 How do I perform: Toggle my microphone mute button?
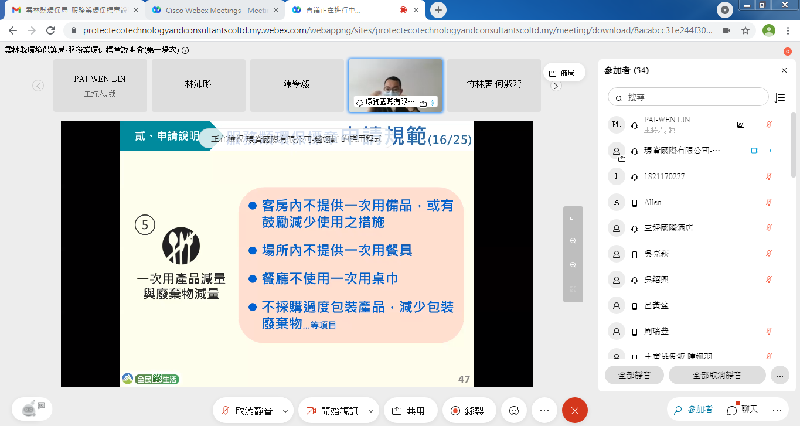246,410
